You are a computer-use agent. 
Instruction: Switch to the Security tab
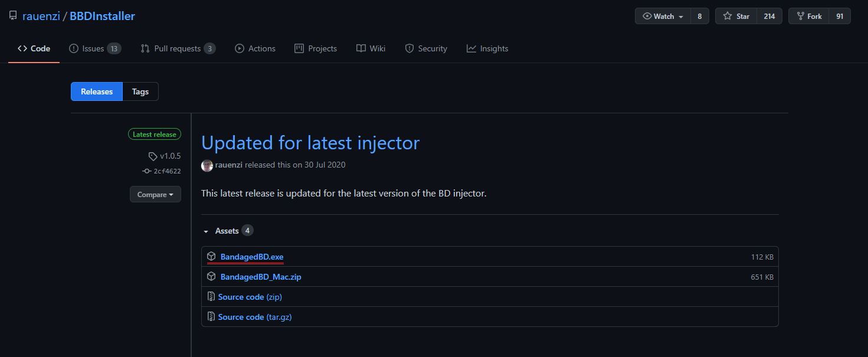[426, 48]
